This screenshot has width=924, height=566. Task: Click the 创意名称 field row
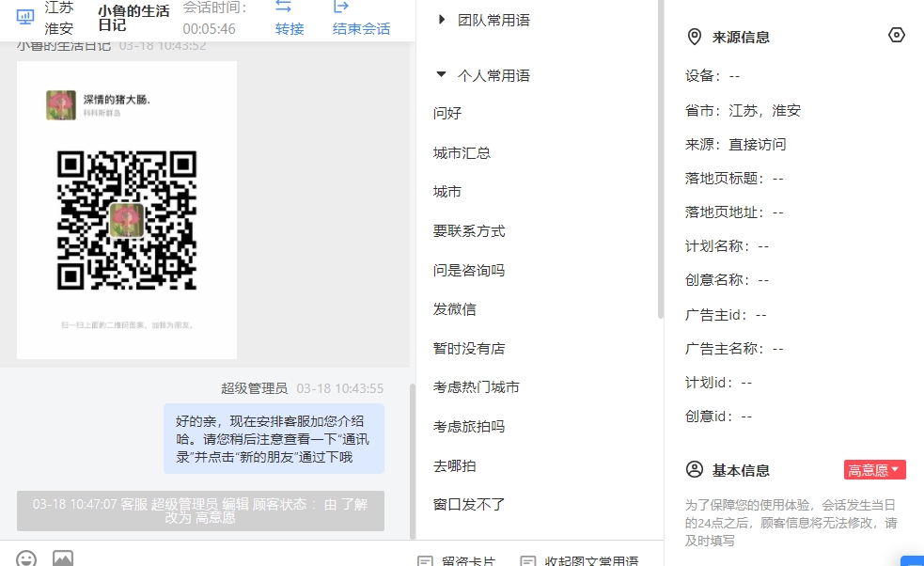coord(728,280)
